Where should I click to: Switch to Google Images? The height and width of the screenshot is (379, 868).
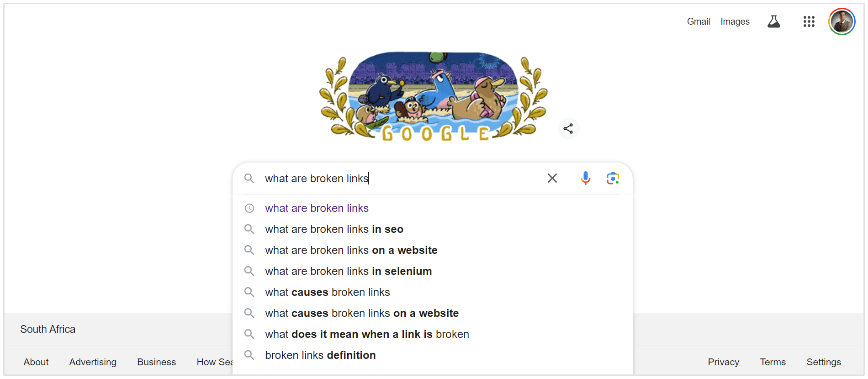click(x=735, y=21)
